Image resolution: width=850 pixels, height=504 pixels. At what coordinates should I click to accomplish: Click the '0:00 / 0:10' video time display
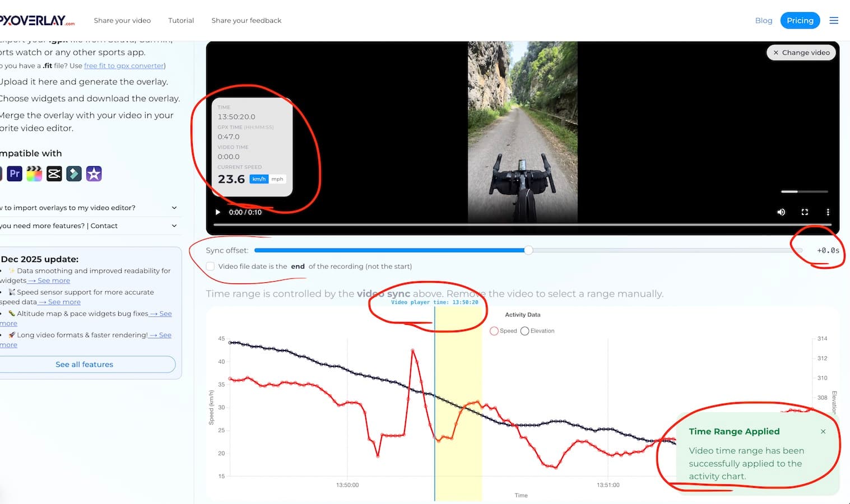pos(245,212)
